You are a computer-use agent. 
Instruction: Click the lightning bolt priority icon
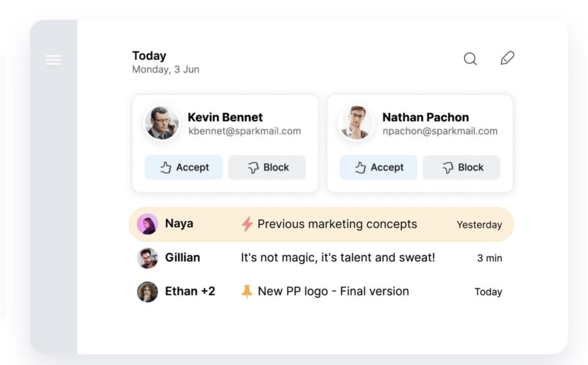coord(247,224)
